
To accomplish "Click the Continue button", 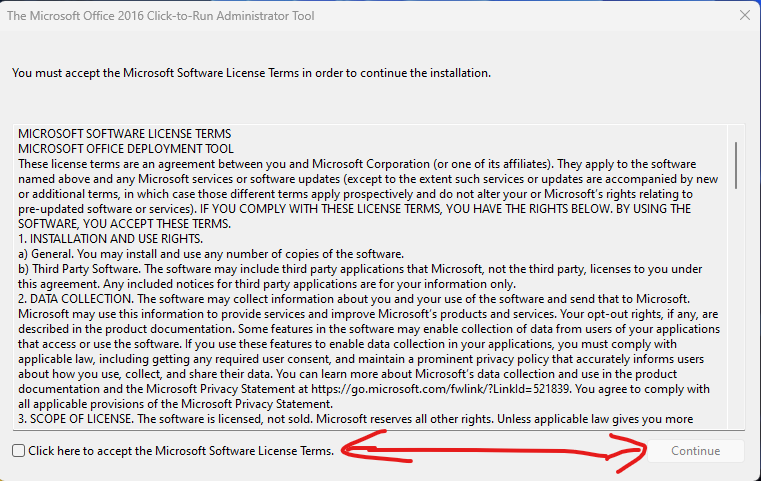I will point(695,451).
